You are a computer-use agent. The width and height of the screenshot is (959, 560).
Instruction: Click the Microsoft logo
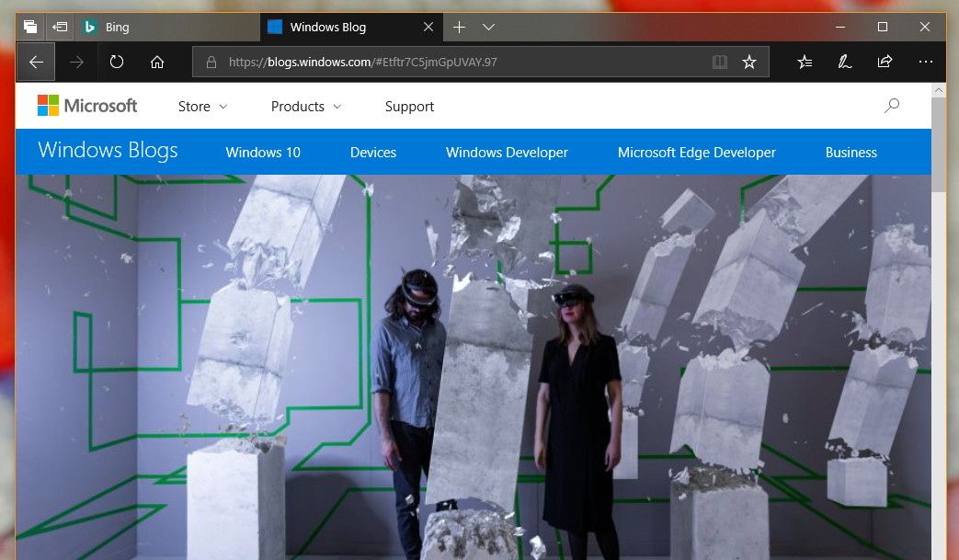[x=87, y=106]
